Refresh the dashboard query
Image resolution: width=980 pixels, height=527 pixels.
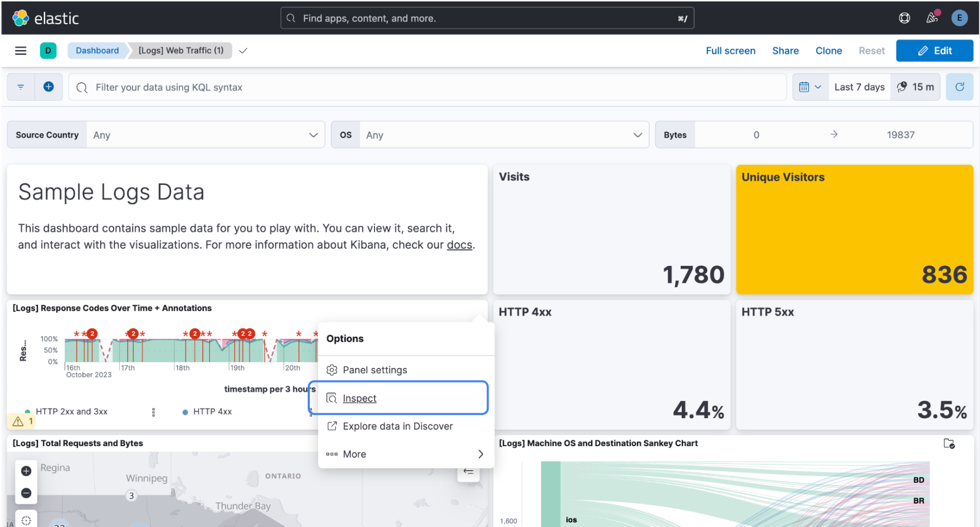click(960, 87)
